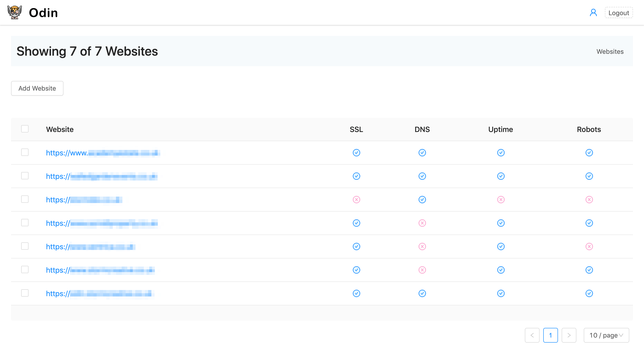
Task: Click failed DNS icon in sixth row
Action: coord(422,270)
